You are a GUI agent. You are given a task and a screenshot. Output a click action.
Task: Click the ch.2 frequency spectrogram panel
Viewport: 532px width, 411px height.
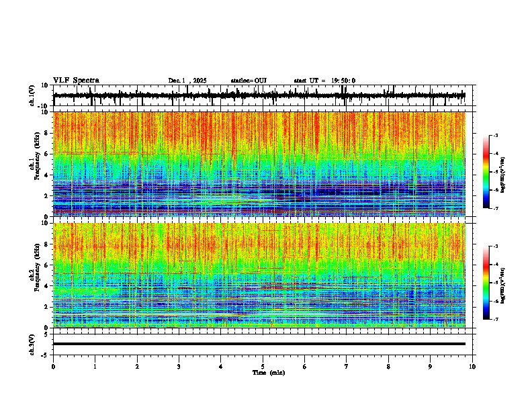(x=259, y=275)
